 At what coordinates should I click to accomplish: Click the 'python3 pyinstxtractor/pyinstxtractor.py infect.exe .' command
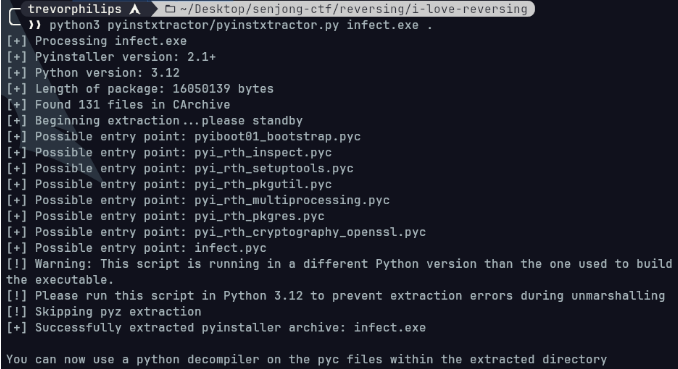pyautogui.click(x=240, y=25)
